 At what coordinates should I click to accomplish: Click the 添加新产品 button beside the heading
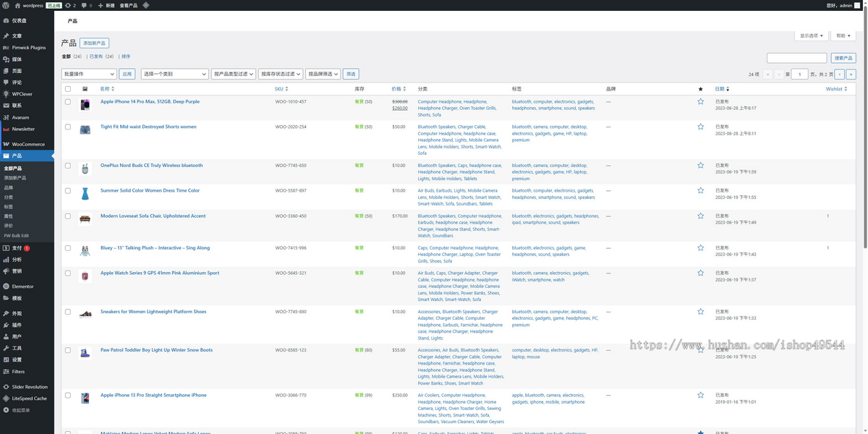(95, 43)
